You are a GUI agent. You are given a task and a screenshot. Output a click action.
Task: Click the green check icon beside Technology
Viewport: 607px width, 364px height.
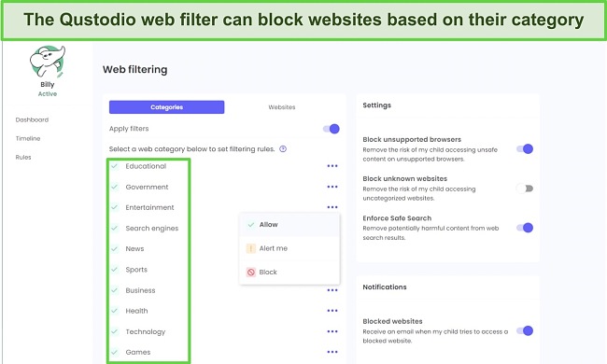pyautogui.click(x=115, y=331)
